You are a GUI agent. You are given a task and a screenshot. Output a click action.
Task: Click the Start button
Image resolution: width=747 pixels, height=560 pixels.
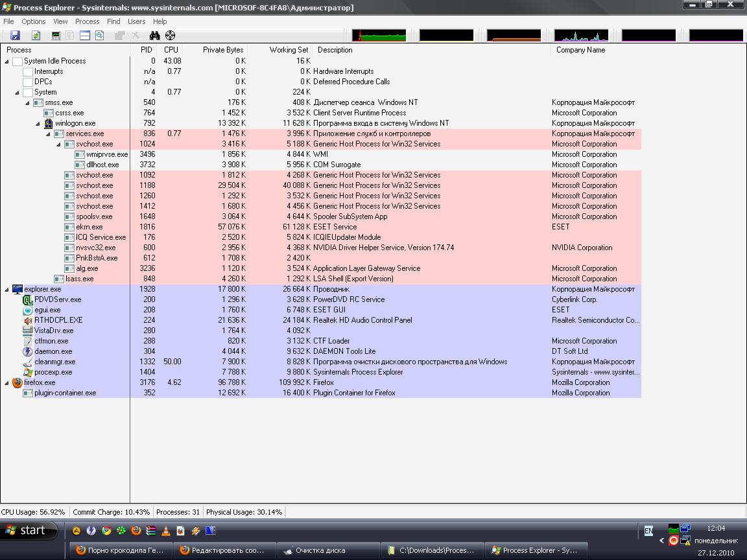coord(26,531)
